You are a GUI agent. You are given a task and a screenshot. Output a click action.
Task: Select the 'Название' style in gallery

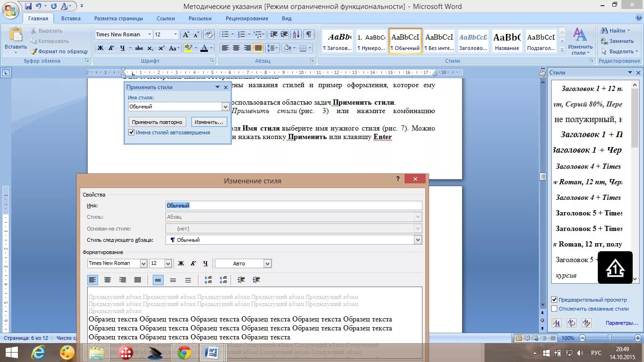(x=507, y=41)
